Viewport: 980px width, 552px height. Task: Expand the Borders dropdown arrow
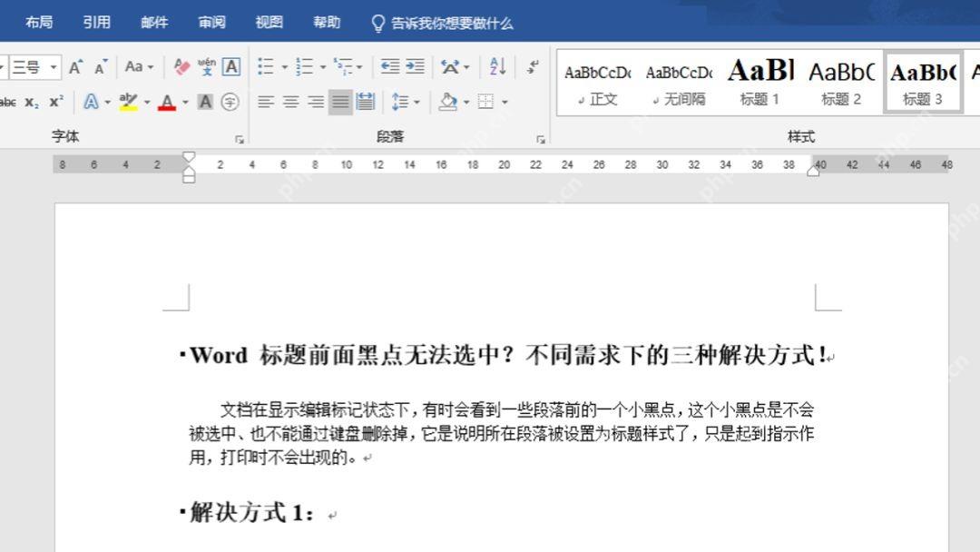pyautogui.click(x=505, y=102)
